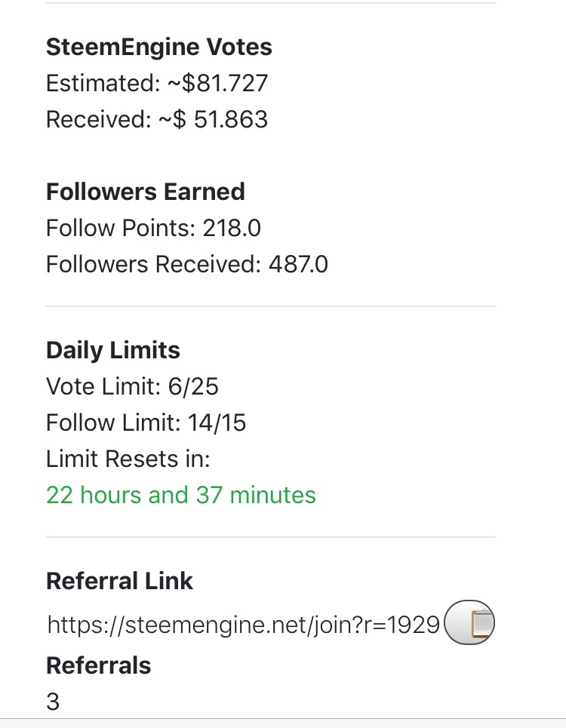The width and height of the screenshot is (566, 728).
Task: Click the Referrals heading
Action: click(x=99, y=665)
